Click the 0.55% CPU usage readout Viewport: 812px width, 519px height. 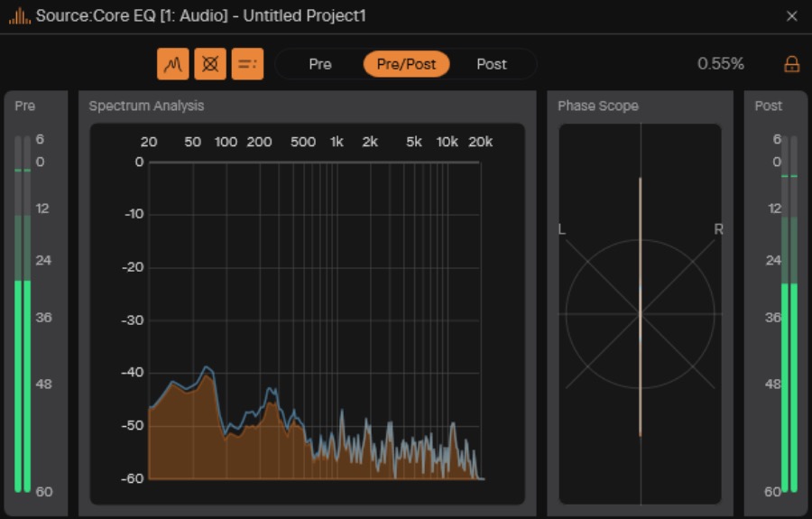pyautogui.click(x=720, y=64)
